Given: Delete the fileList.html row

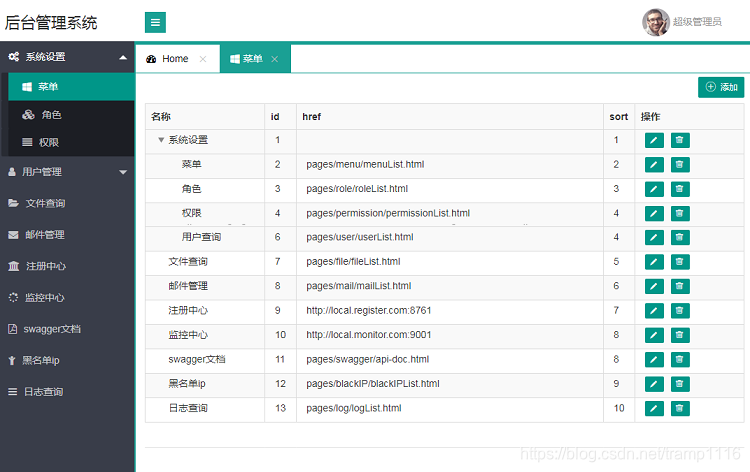Looking at the screenshot, I should pyautogui.click(x=680, y=262).
